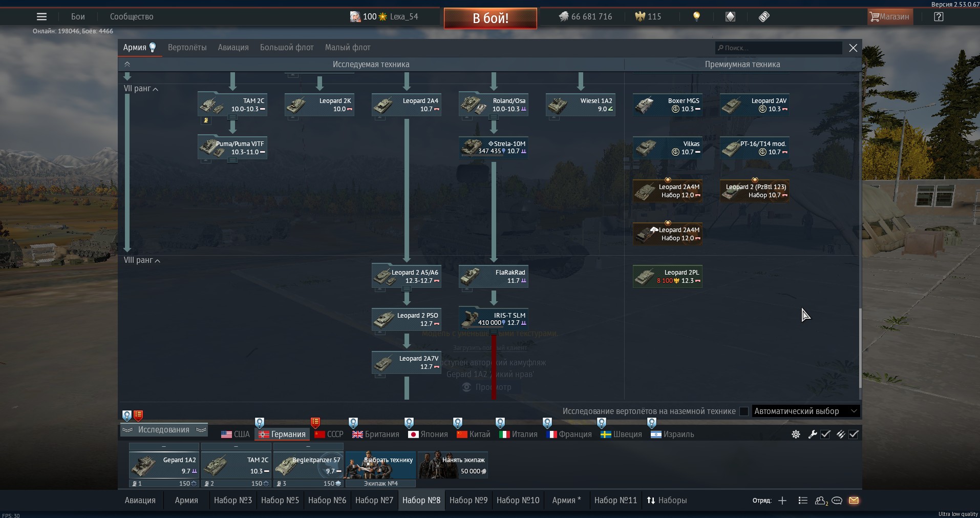
Task: Open the Автоматический выбор dropdown
Action: point(805,411)
